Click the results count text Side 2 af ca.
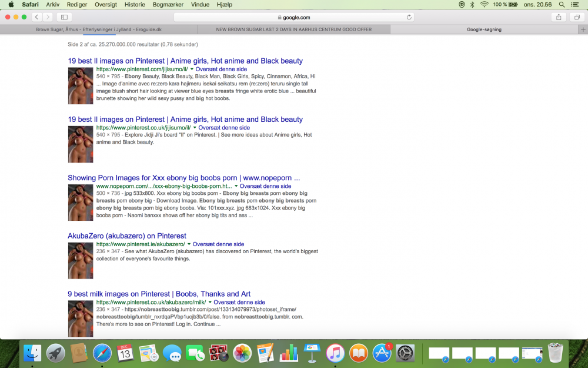 (133, 44)
